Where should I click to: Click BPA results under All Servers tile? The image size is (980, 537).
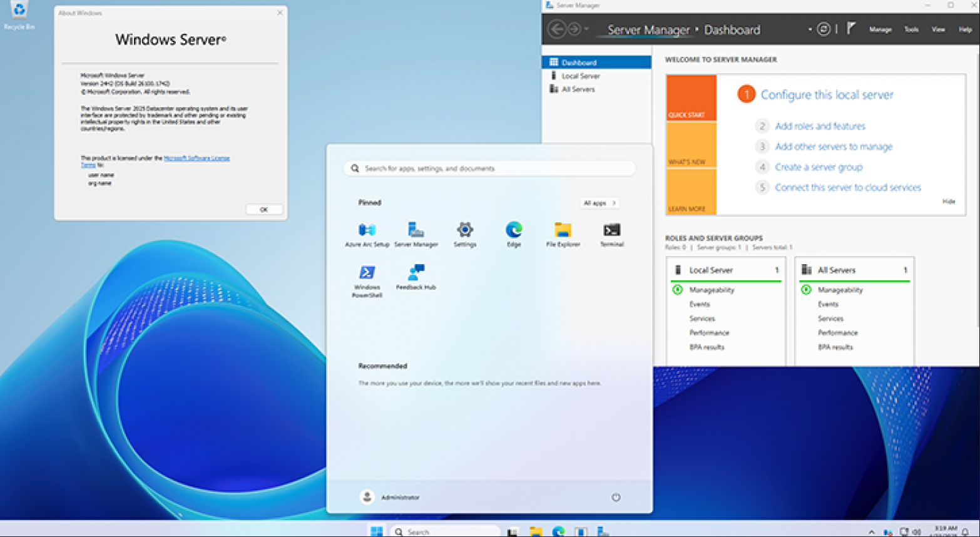point(835,347)
